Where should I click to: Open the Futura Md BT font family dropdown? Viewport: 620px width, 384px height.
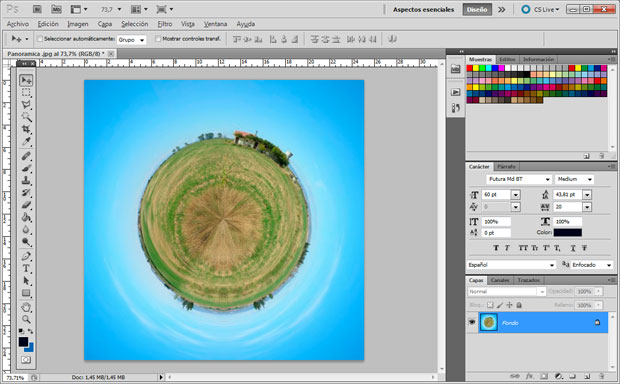click(518, 179)
